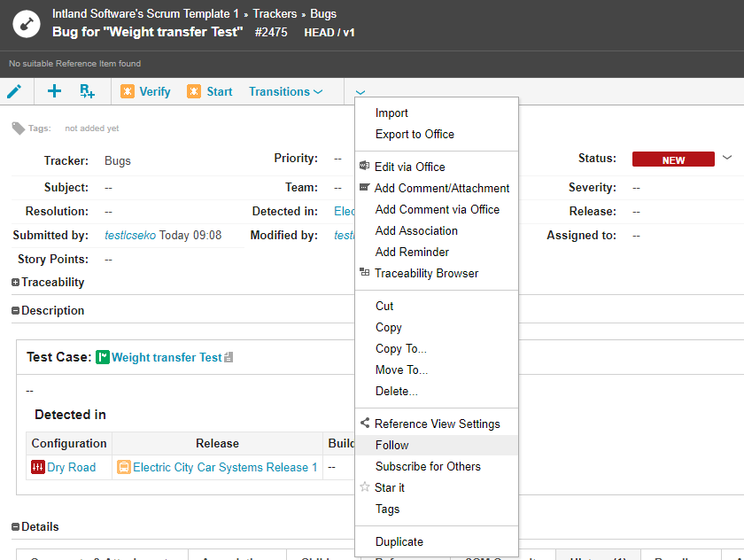Click the Bugs breadcrumb in header
The width and height of the screenshot is (744, 560).
tap(323, 13)
